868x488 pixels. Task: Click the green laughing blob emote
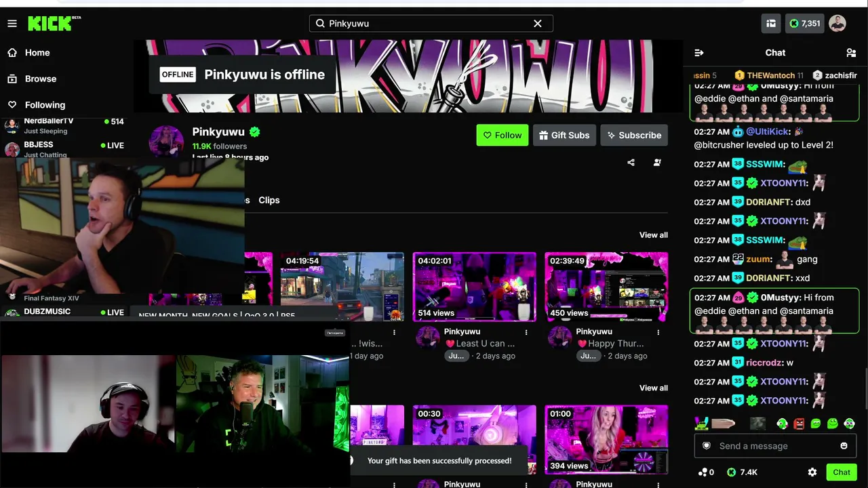(x=815, y=424)
